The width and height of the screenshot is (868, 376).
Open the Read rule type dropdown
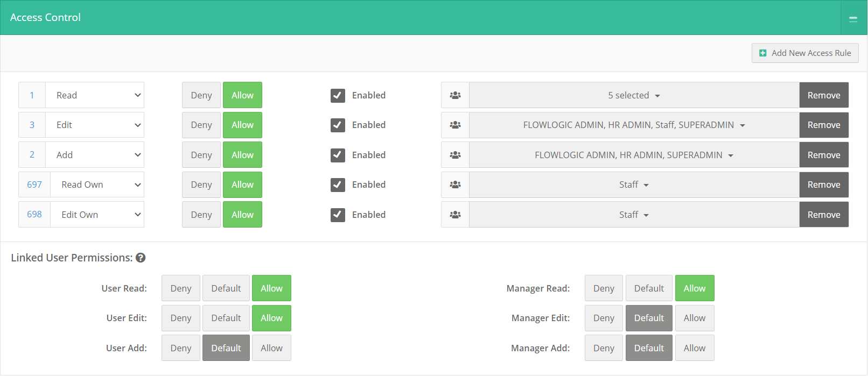(95, 95)
